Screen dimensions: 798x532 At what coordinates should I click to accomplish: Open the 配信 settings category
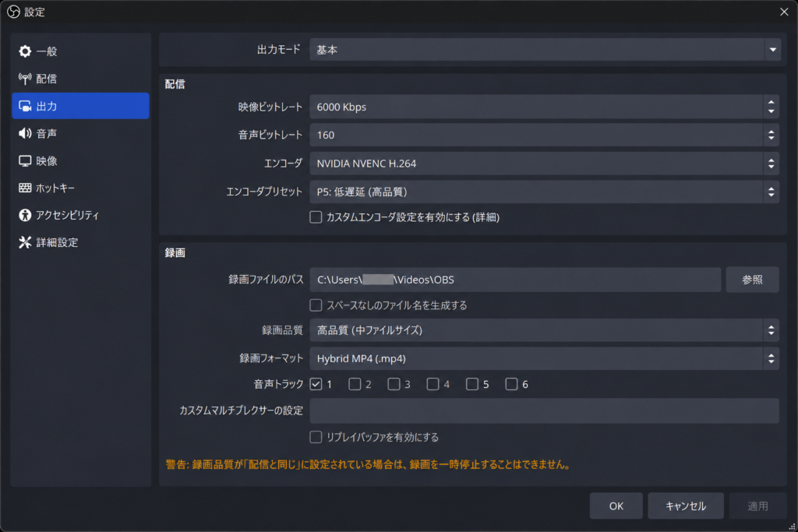80,79
